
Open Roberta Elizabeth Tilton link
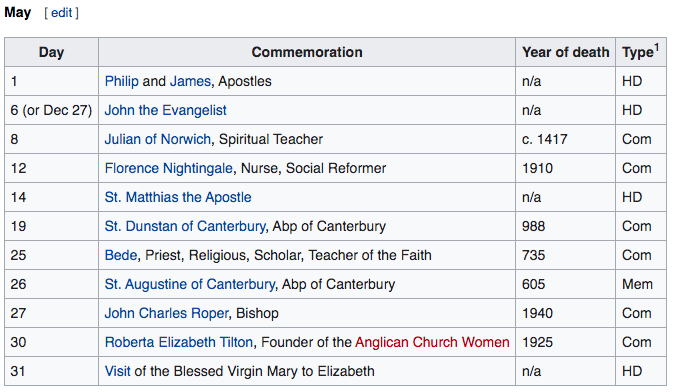click(179, 342)
